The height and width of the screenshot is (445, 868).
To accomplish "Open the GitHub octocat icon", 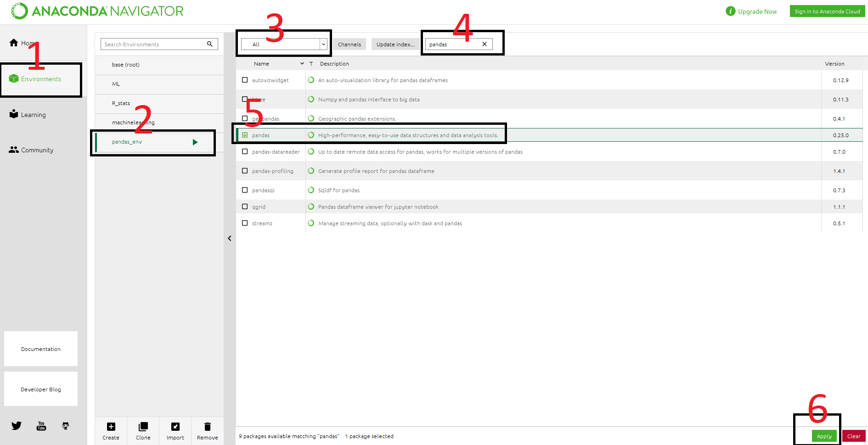I will pyautogui.click(x=66, y=426).
